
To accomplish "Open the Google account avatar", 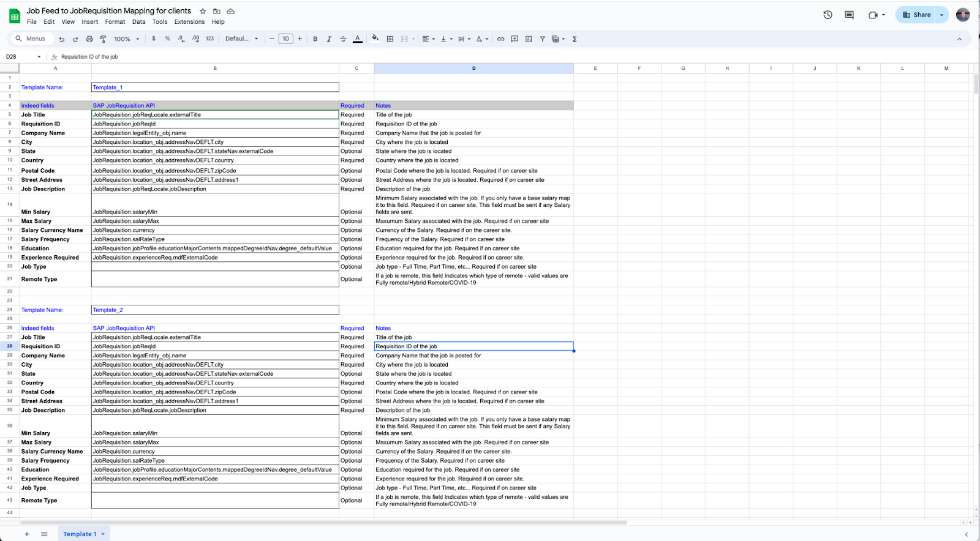I will [963, 15].
